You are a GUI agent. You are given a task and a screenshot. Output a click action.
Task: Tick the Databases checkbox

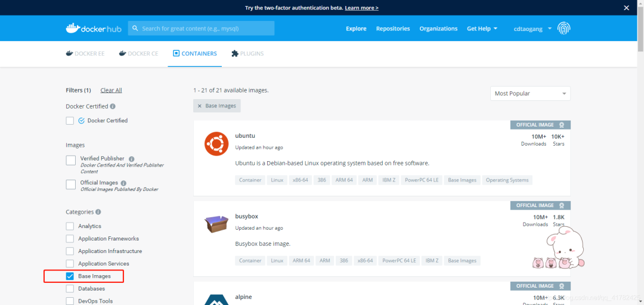(70, 288)
